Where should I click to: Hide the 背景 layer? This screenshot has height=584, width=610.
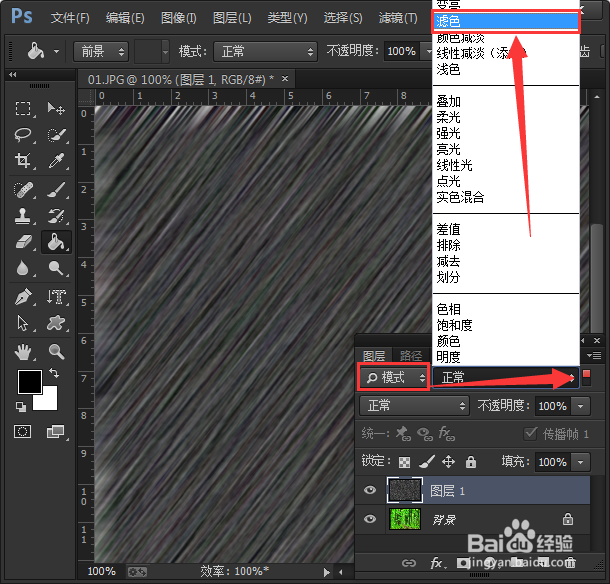pyautogui.click(x=370, y=519)
